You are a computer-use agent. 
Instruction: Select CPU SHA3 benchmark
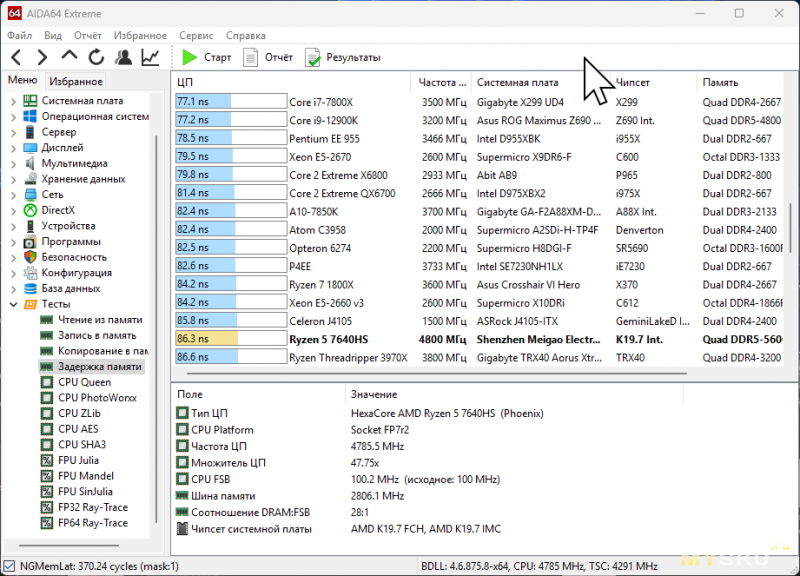[x=82, y=445]
